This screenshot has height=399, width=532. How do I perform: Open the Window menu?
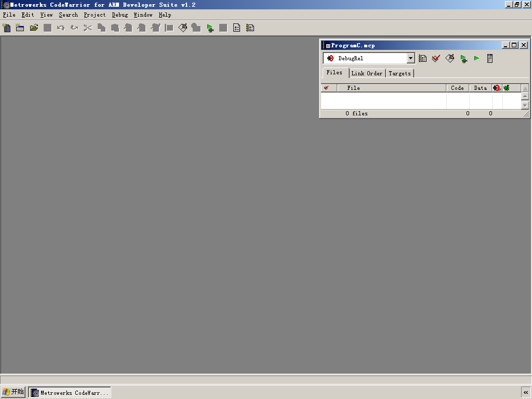[143, 15]
